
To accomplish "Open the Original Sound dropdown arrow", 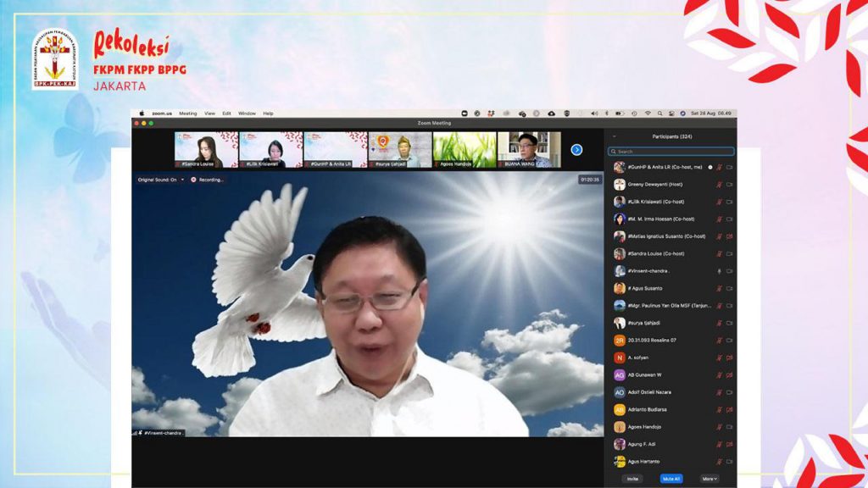I will coord(182,180).
